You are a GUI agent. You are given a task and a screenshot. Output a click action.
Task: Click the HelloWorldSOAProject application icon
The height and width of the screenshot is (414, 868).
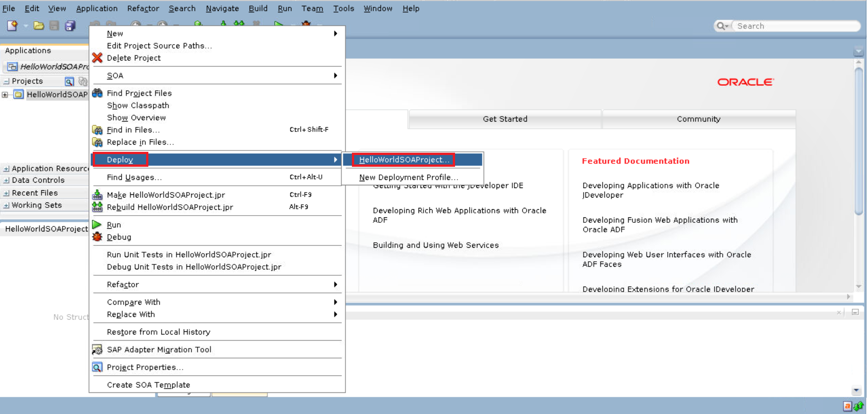click(x=13, y=67)
